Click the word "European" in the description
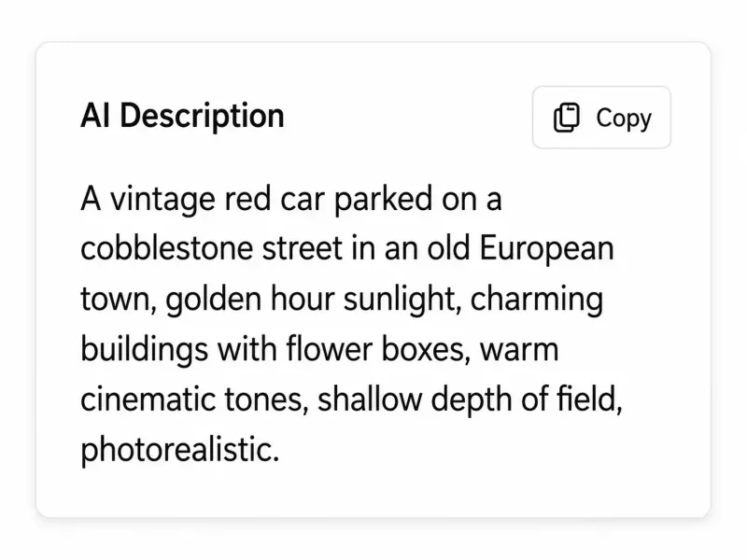The height and width of the screenshot is (560, 747). pyautogui.click(x=546, y=249)
